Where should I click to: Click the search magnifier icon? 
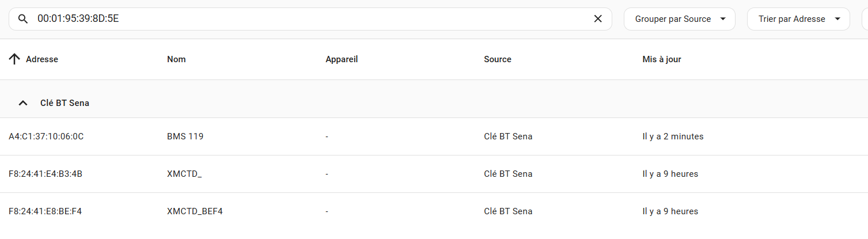(23, 19)
